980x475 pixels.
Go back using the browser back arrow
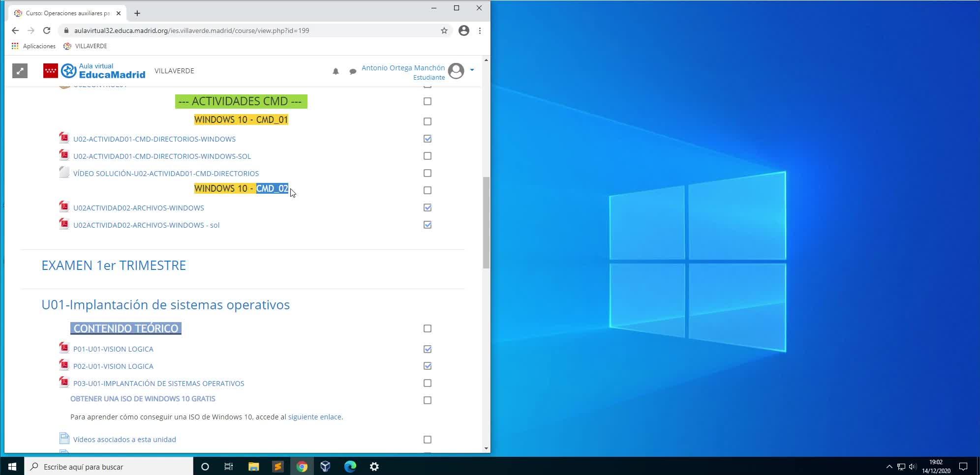point(15,30)
